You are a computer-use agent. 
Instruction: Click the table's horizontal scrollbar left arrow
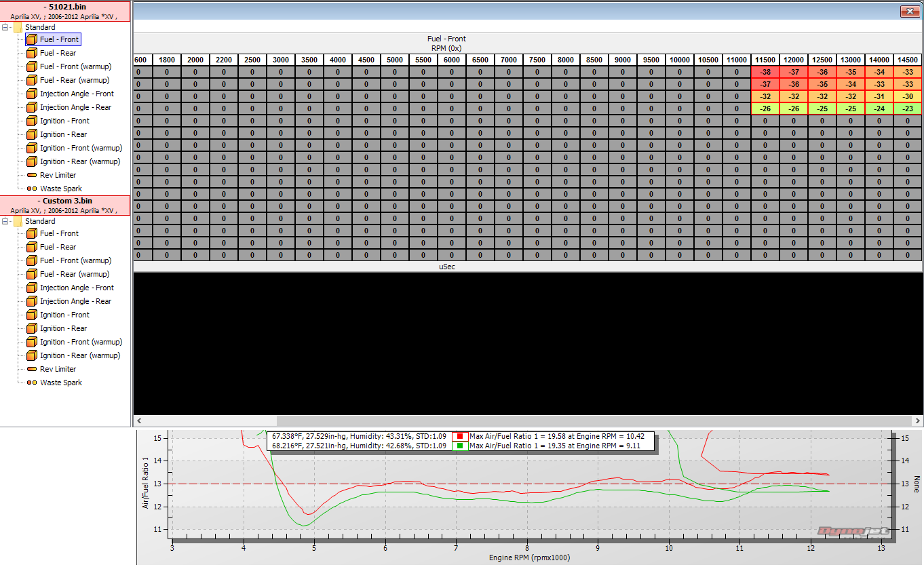click(139, 421)
